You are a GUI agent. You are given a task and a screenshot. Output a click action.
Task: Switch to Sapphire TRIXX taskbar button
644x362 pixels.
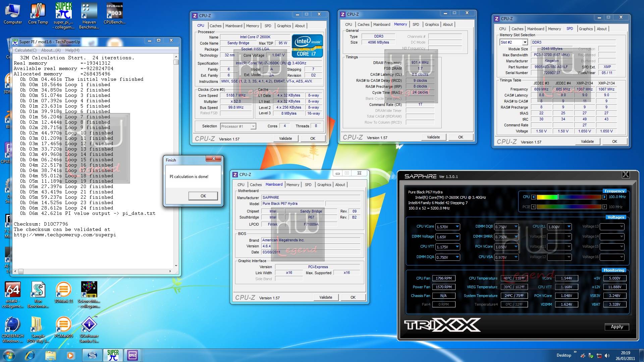[92, 355]
